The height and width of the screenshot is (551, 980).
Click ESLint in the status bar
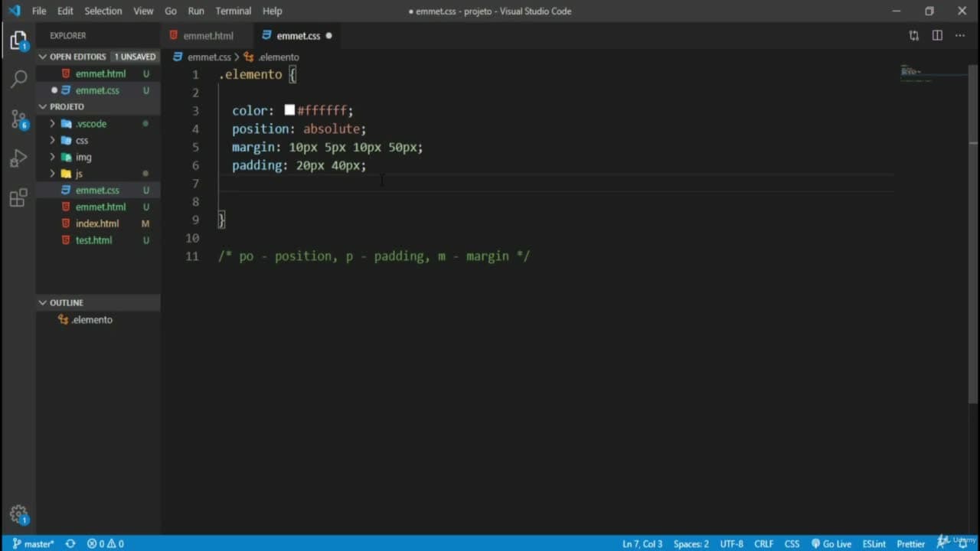pos(874,543)
